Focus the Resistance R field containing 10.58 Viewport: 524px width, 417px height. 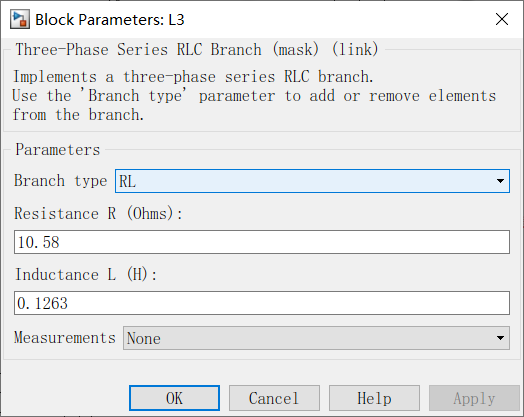coord(262,242)
